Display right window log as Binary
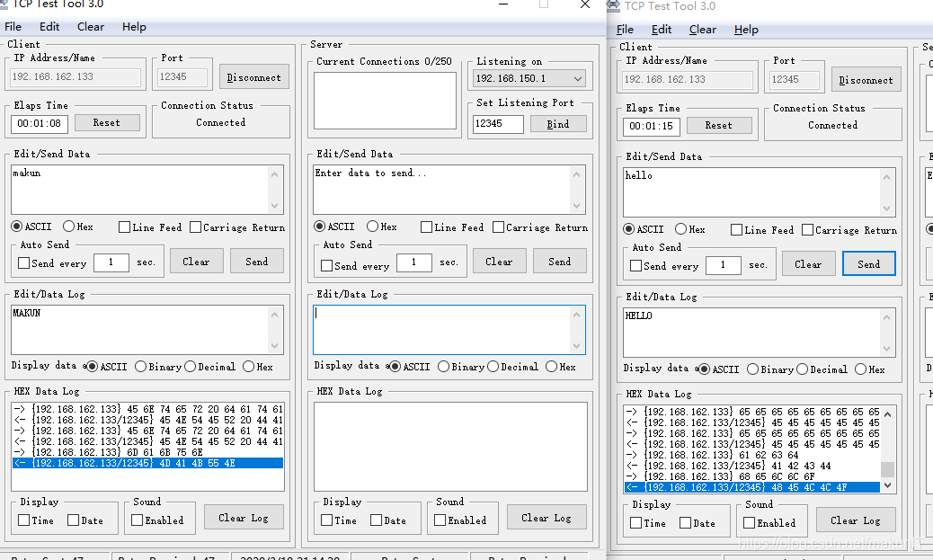 click(770, 369)
